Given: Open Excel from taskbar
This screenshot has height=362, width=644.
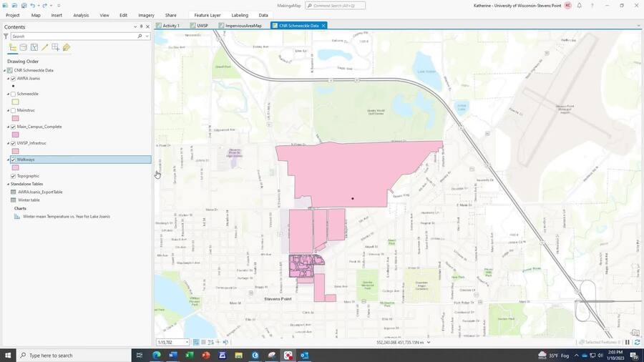Looking at the screenshot, I should (190, 355).
